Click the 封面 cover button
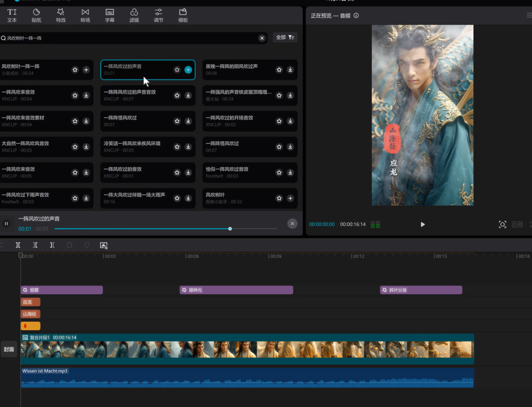532x407 pixels. pyautogui.click(x=9, y=349)
